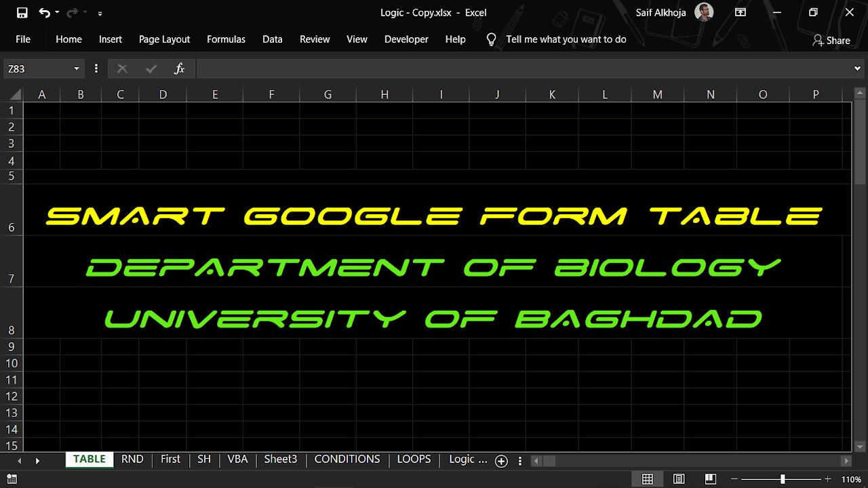This screenshot has height=488, width=868.
Task: Switch to the LOOPS sheet tab
Action: tap(414, 459)
